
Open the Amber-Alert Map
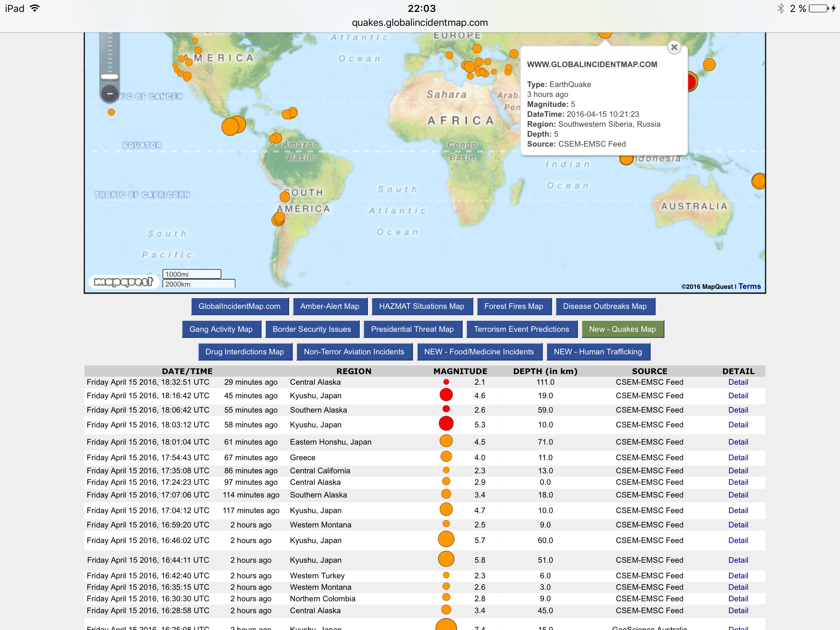click(330, 306)
